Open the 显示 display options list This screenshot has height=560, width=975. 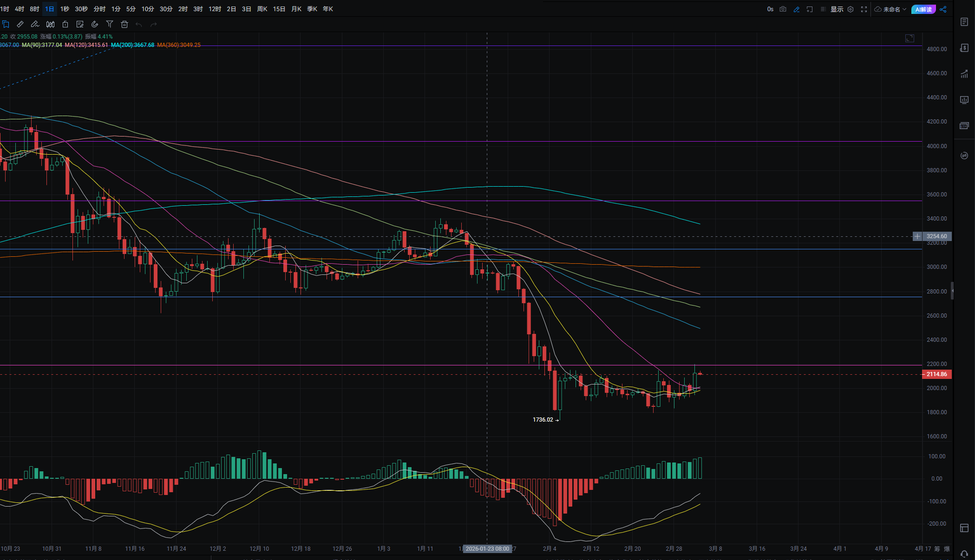point(837,9)
